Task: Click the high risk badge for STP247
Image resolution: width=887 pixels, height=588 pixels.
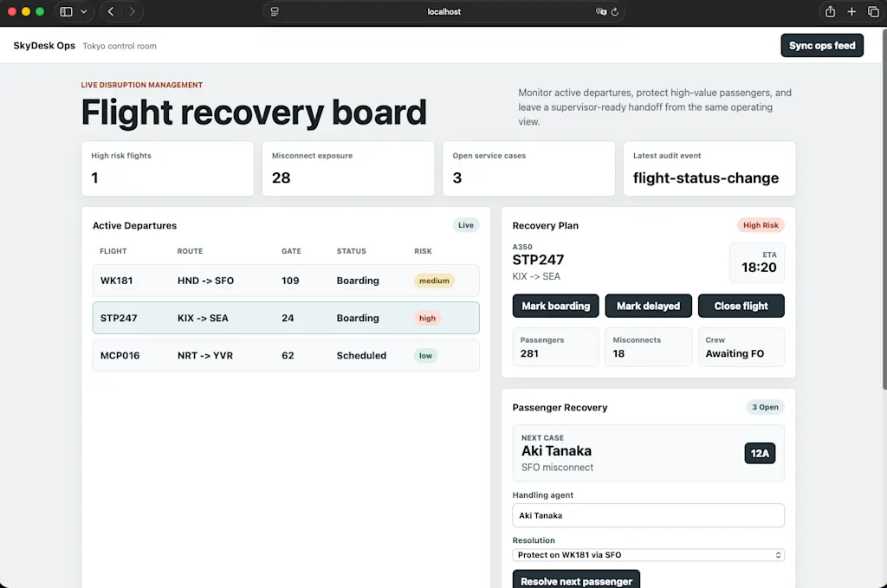Action: [427, 318]
